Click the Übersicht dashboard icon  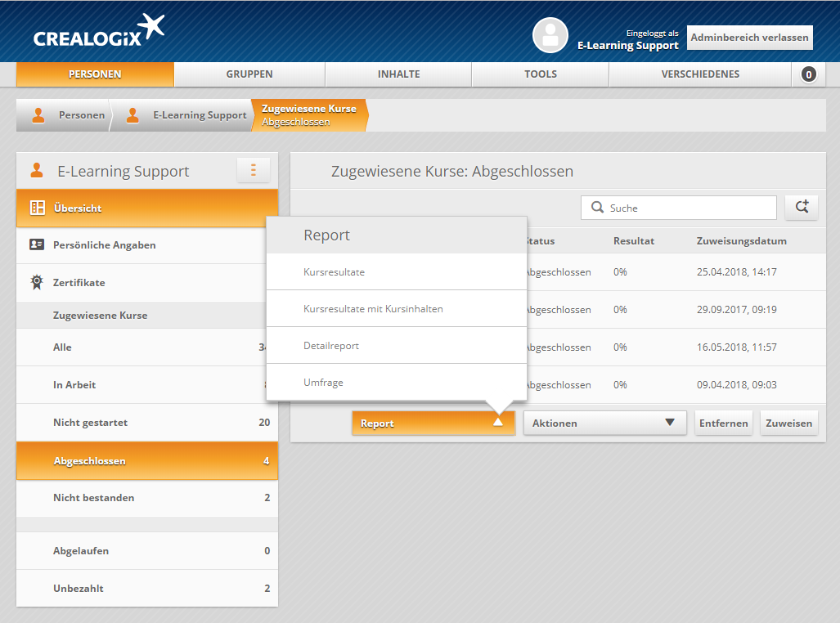37,208
